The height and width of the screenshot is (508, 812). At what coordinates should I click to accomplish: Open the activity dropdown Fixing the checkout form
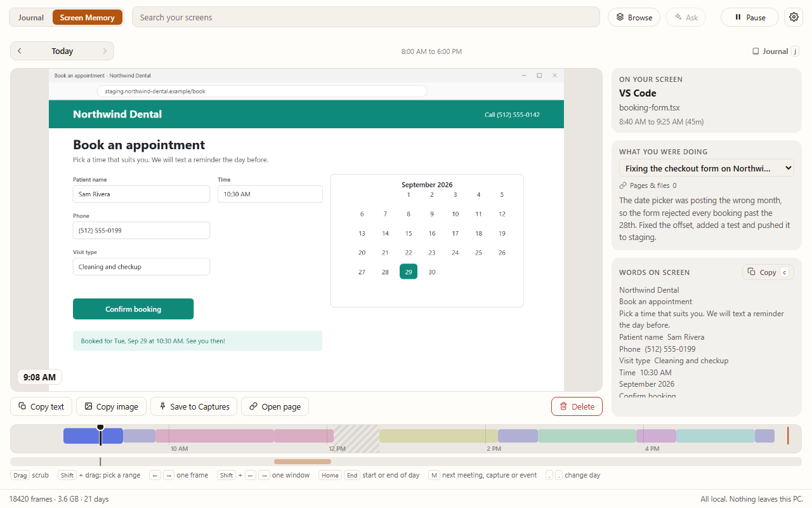pyautogui.click(x=706, y=168)
